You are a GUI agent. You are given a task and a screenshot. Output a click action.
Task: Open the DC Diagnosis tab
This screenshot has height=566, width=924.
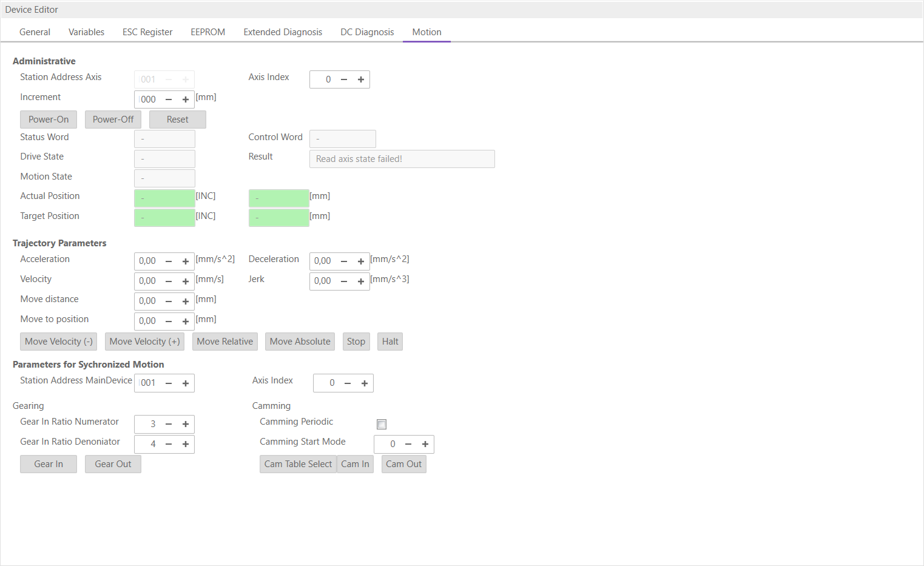(x=367, y=32)
